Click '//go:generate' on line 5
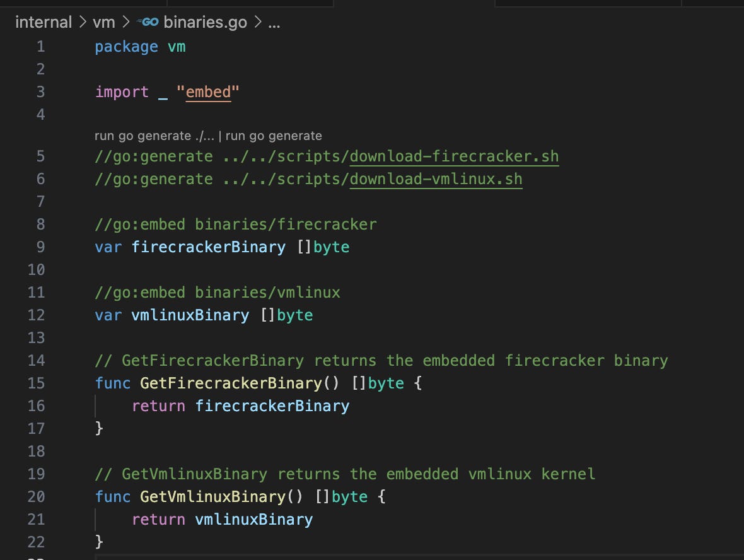Screen dimensions: 744x560 click(154, 156)
